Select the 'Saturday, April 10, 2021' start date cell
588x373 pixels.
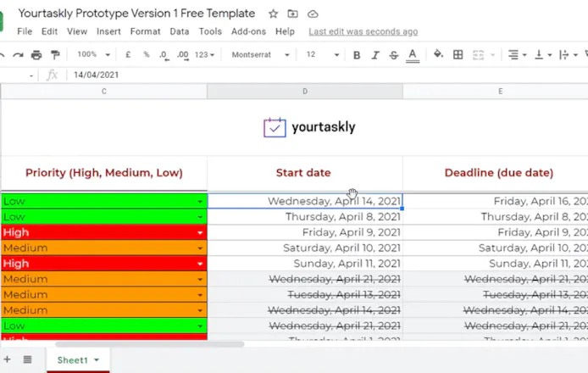(305, 248)
